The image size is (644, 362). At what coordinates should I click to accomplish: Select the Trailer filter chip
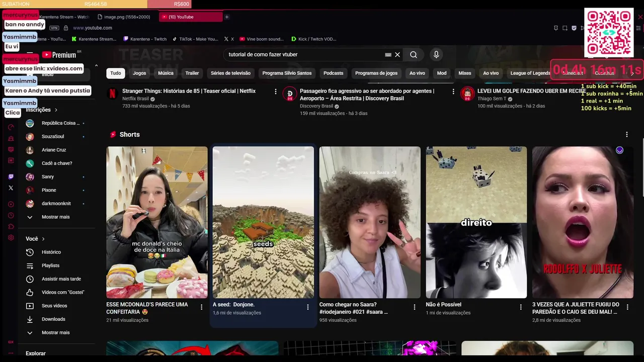pyautogui.click(x=192, y=73)
